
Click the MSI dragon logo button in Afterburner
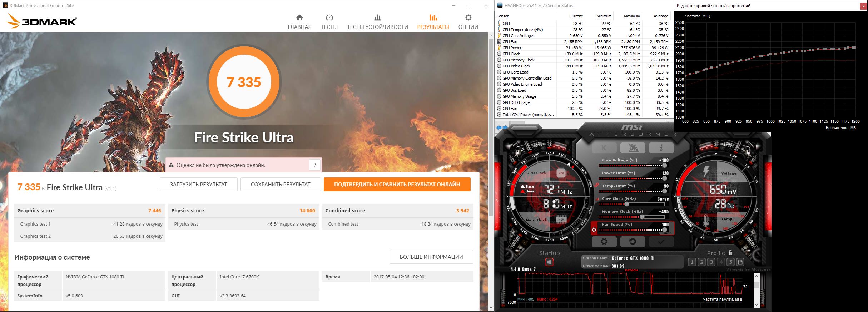tap(633, 147)
